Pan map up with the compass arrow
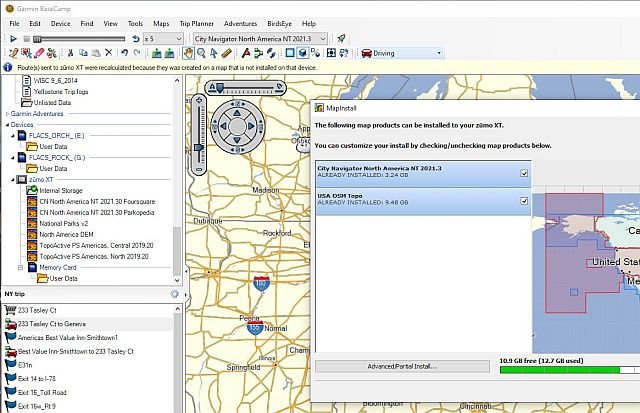640x413 pixels. 237,113
